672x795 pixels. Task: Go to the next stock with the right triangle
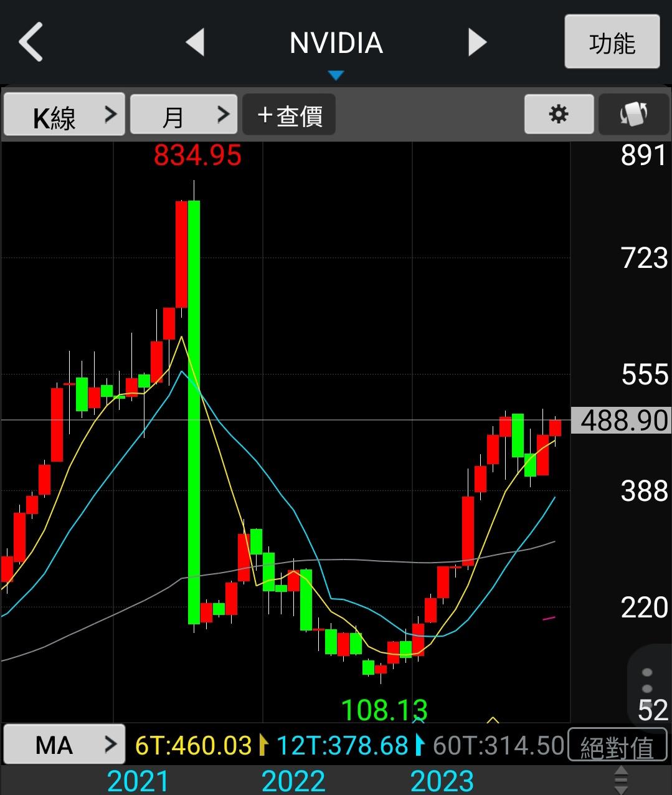(477, 42)
